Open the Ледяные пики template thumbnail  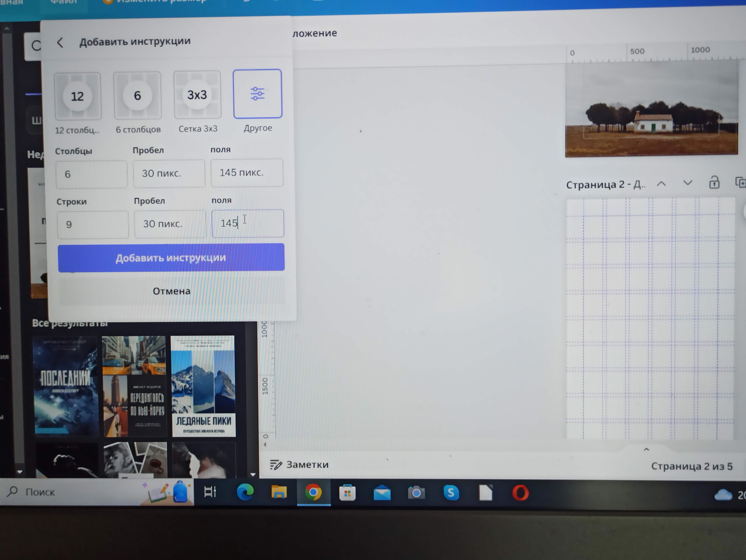tap(203, 386)
